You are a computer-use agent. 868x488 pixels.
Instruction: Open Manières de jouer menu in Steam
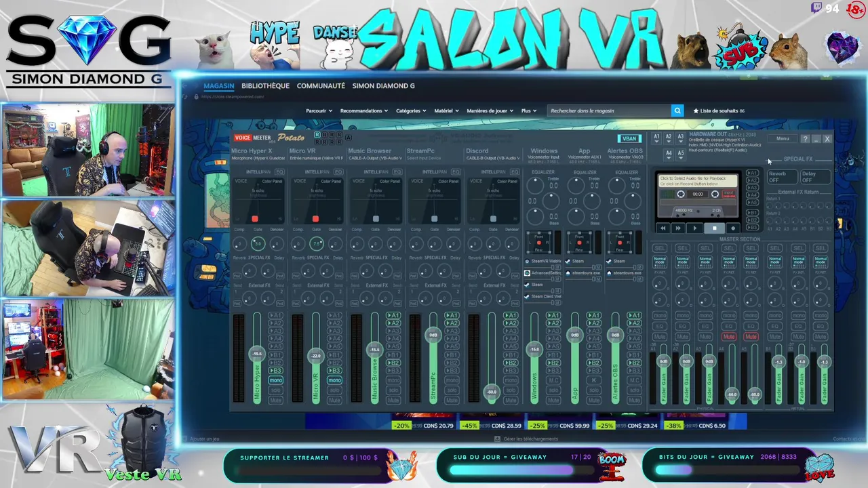click(490, 110)
